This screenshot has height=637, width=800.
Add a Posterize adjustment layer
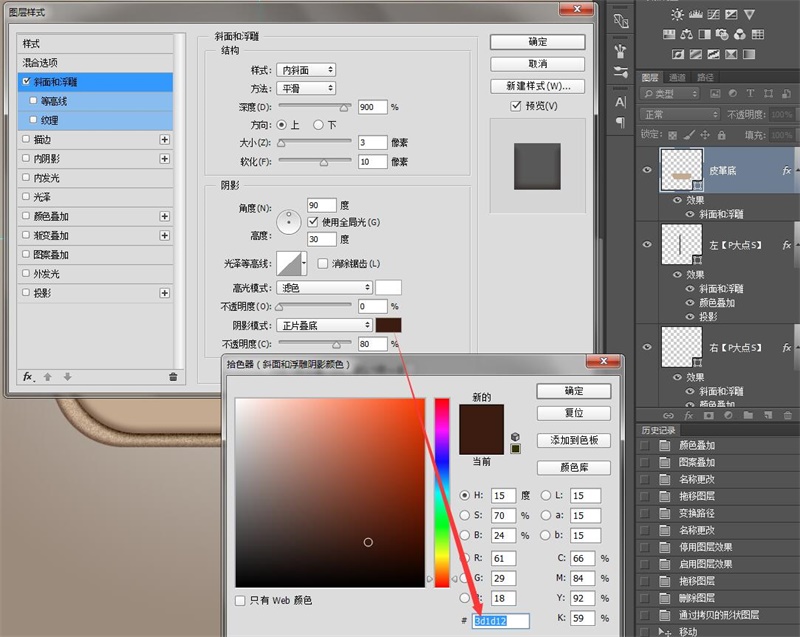pyautogui.click(x=695, y=54)
